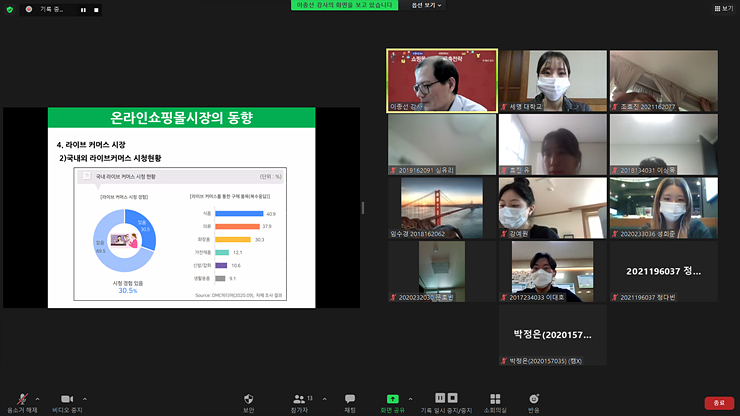Image resolution: width=740 pixels, height=416 pixels.
Task: Click the donut chart in shared slide
Action: [125, 240]
